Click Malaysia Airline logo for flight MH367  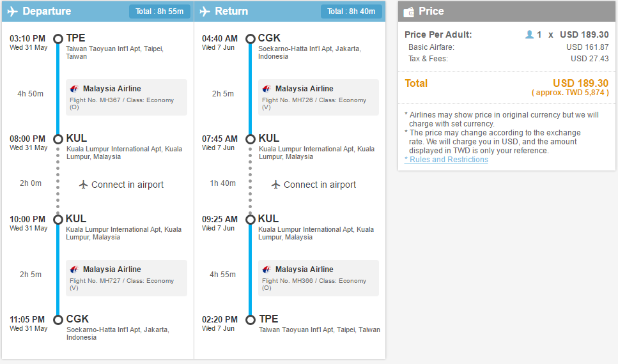[74, 89]
